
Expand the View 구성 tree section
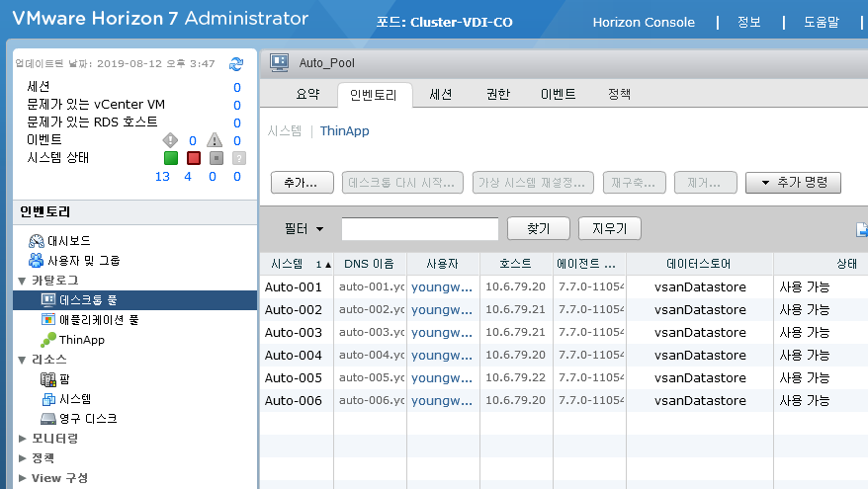[x=22, y=478]
